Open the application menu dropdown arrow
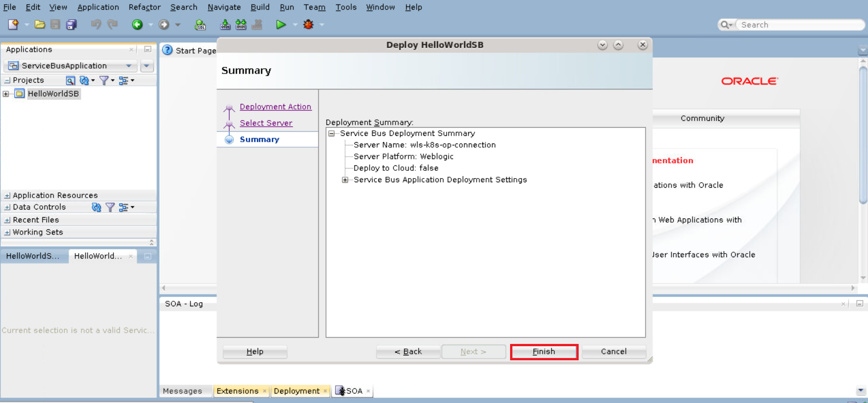The image size is (868, 403). click(x=146, y=66)
